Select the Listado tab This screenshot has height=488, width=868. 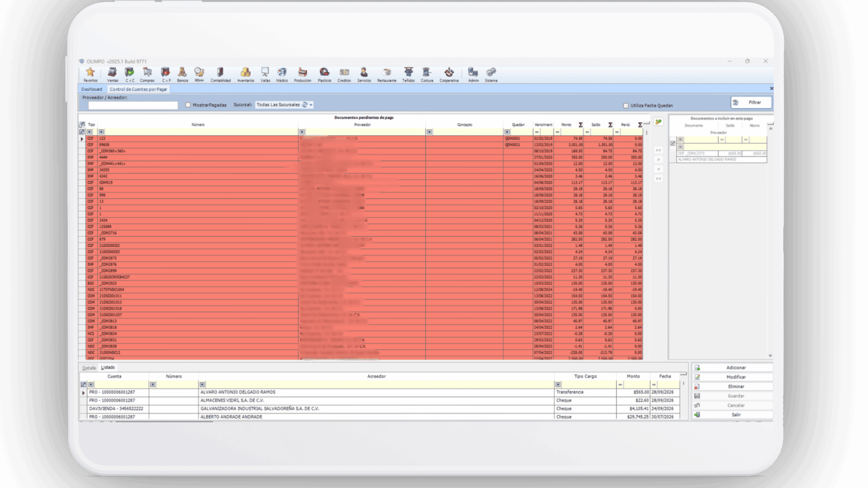point(108,367)
